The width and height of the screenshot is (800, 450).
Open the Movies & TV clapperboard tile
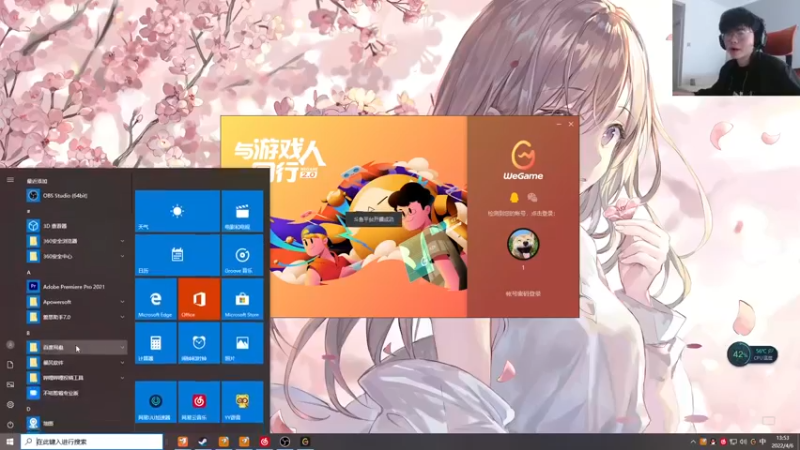pyautogui.click(x=242, y=211)
